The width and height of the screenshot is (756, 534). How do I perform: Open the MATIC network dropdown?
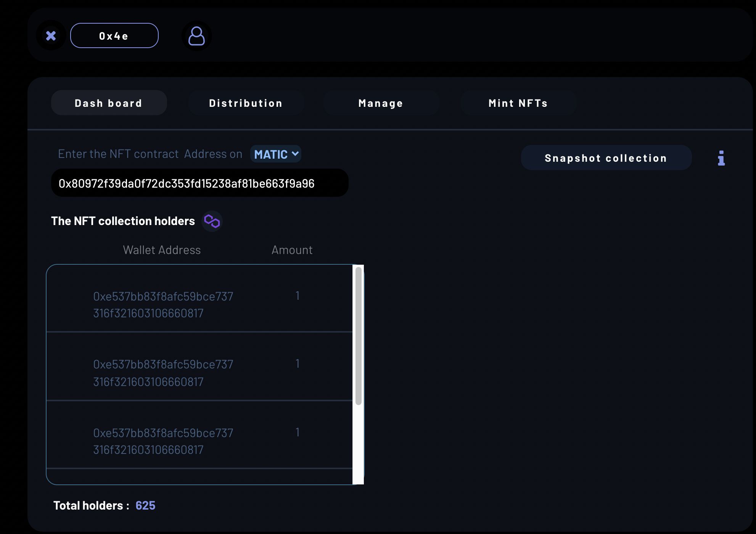click(x=276, y=154)
